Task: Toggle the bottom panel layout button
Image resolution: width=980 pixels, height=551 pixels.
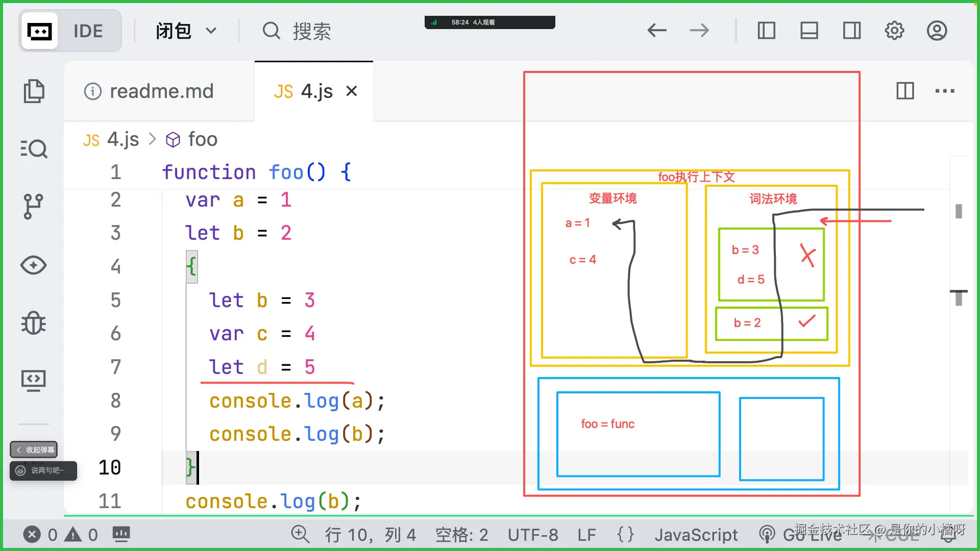Action: 809,31
